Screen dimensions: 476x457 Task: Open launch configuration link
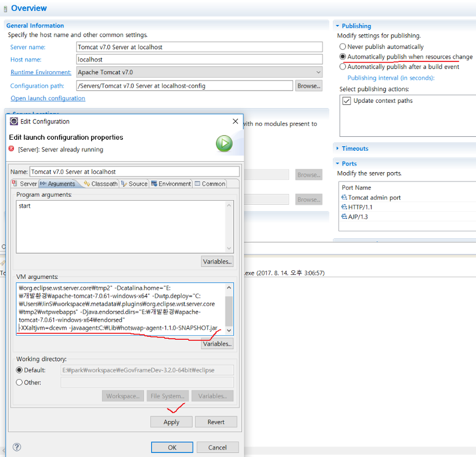pos(48,98)
